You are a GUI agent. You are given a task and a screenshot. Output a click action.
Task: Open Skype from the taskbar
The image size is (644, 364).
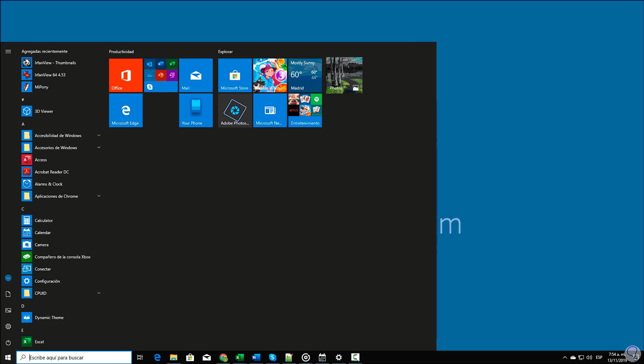pos(273,357)
